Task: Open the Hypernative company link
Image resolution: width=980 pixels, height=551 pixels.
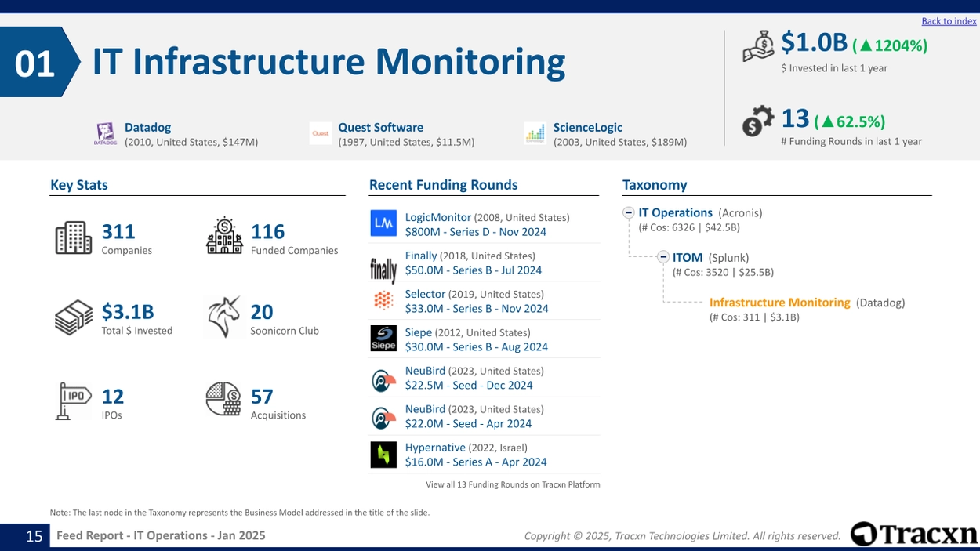Action: (435, 448)
